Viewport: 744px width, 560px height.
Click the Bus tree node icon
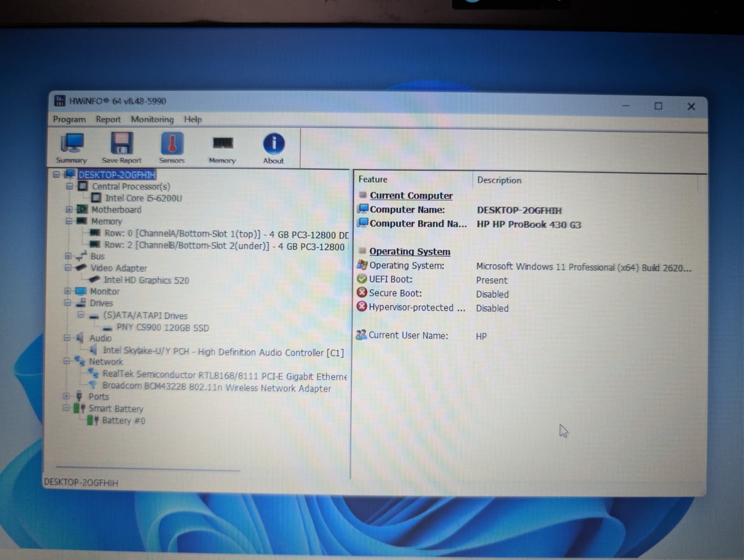pos(82,255)
